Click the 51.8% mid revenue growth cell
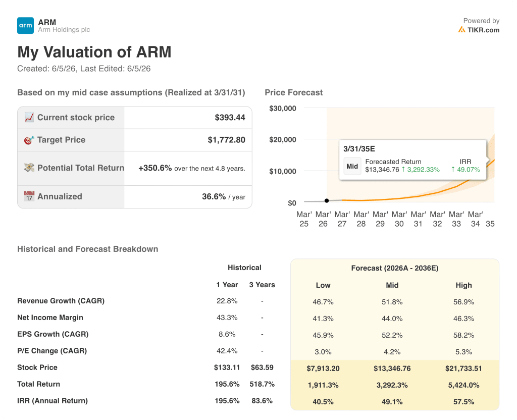This screenshot has width=517, height=420. tap(392, 302)
